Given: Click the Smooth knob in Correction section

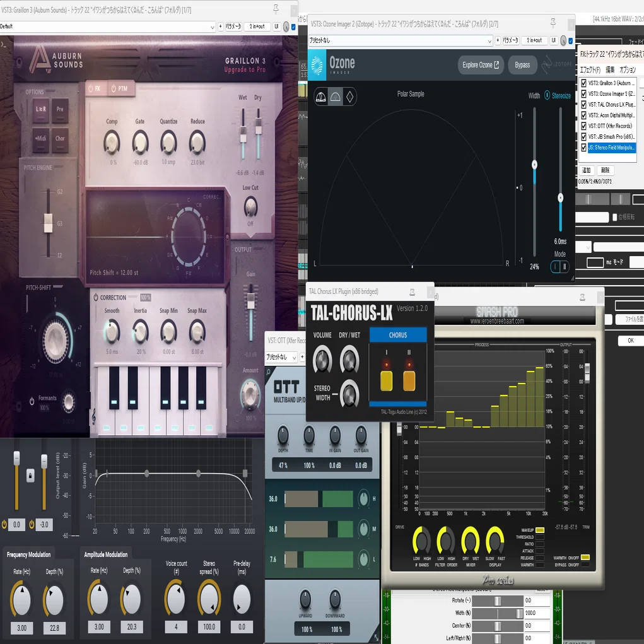Looking at the screenshot, I should pyautogui.click(x=112, y=332).
